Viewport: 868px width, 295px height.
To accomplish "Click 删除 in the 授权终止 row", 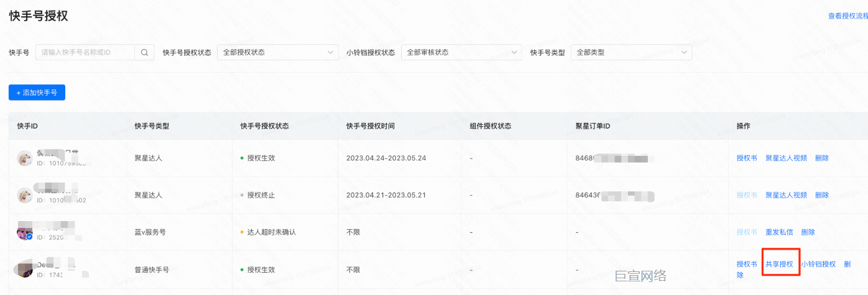I will point(821,195).
